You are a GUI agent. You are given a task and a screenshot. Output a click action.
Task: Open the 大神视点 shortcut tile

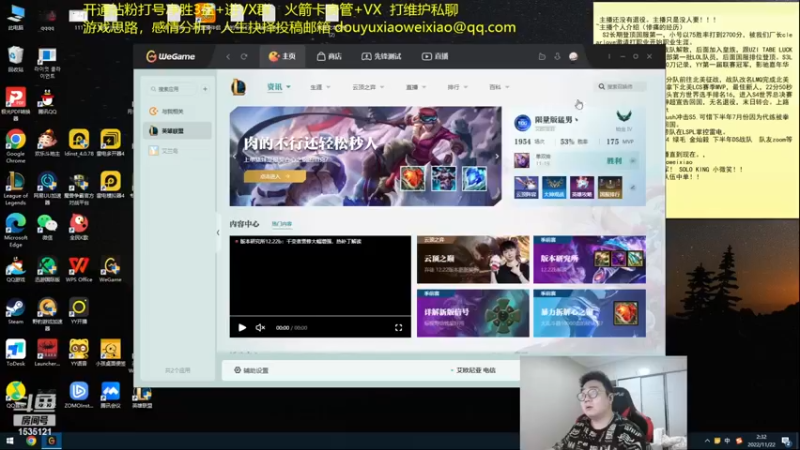point(554,187)
